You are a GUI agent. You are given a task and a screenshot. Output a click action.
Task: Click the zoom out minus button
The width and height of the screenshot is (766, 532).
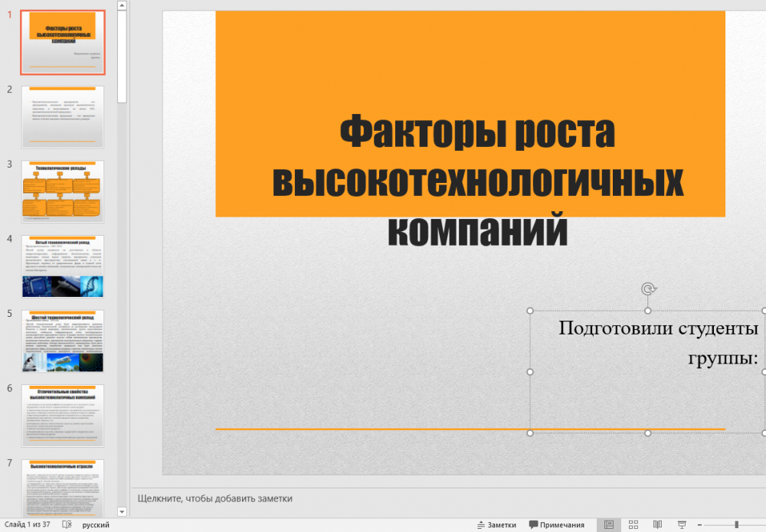point(699,524)
